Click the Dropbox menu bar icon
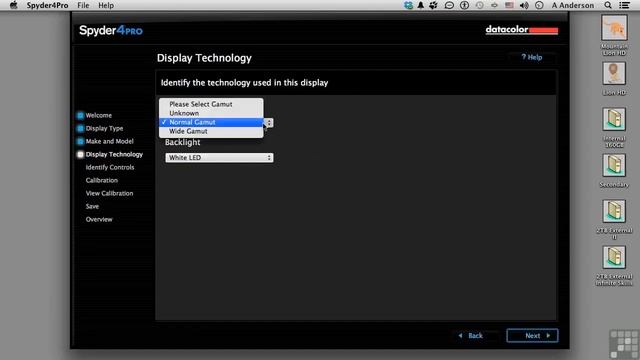The height and width of the screenshot is (360, 640). coord(408,5)
